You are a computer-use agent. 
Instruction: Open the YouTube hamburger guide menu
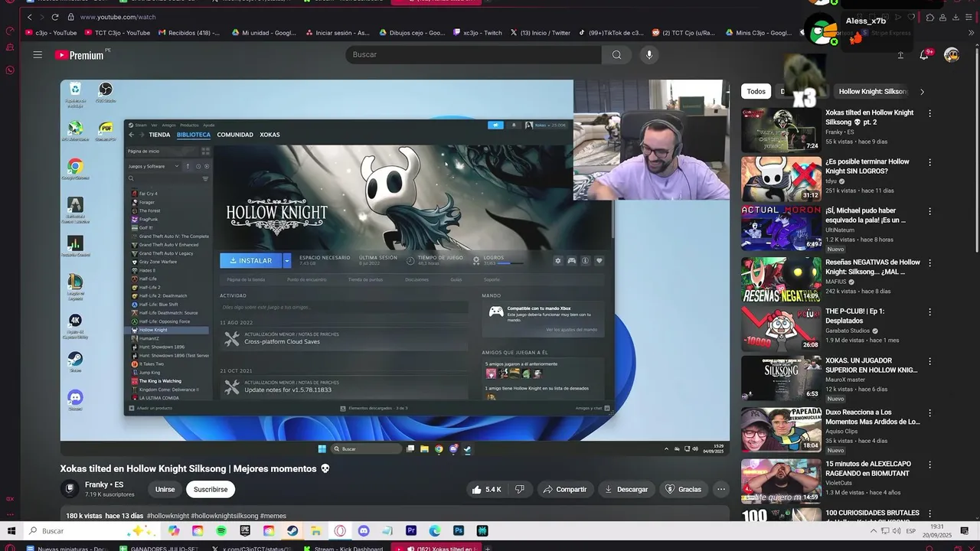38,54
